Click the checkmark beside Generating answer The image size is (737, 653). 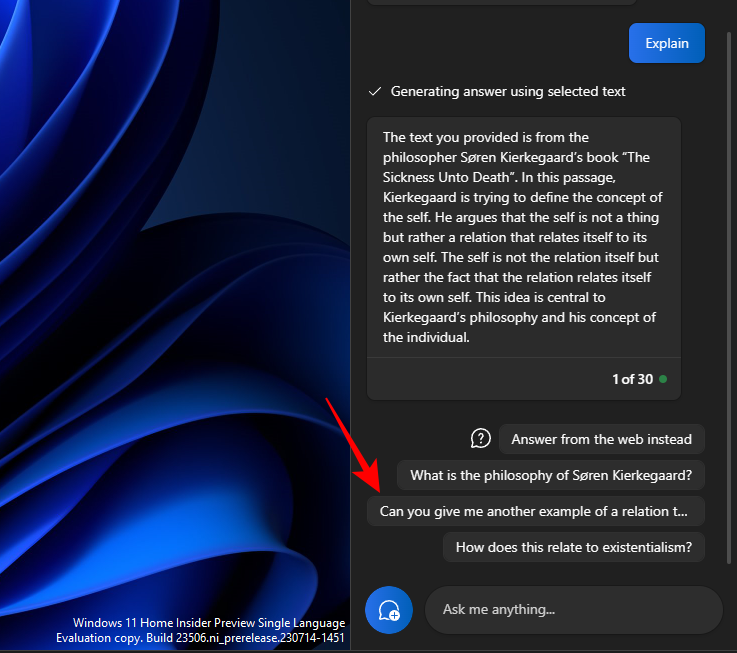click(x=375, y=91)
